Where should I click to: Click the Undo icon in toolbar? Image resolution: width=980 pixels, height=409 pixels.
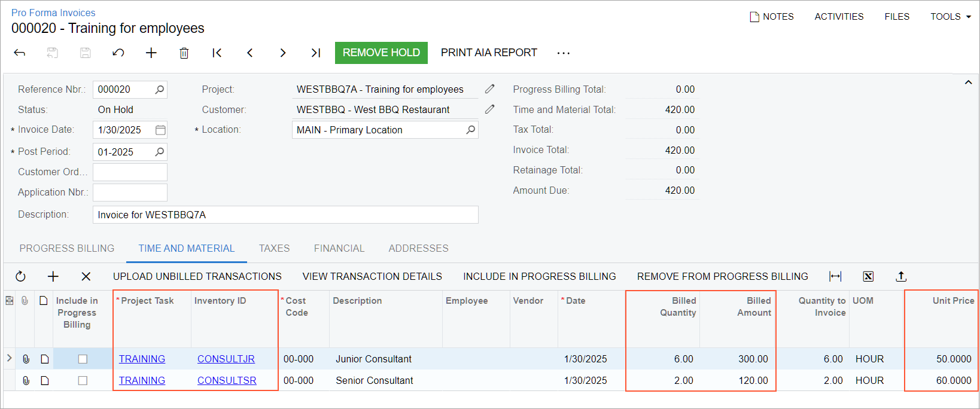(118, 53)
